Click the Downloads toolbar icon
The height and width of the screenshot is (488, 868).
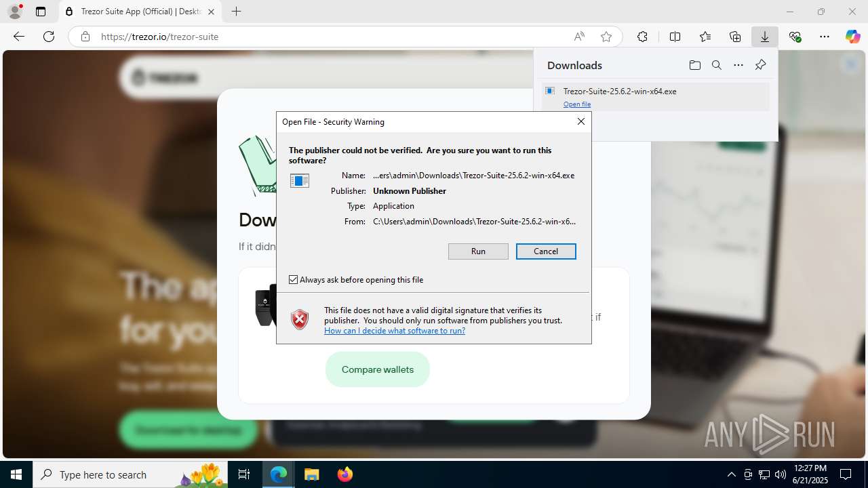764,37
